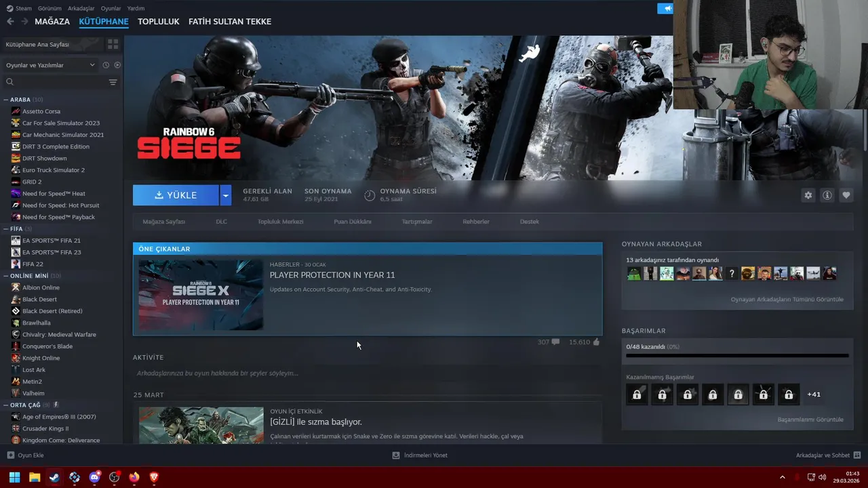Image resolution: width=868 pixels, height=488 pixels.
Task: Open Mağaza Sayfası link
Action: (164, 222)
